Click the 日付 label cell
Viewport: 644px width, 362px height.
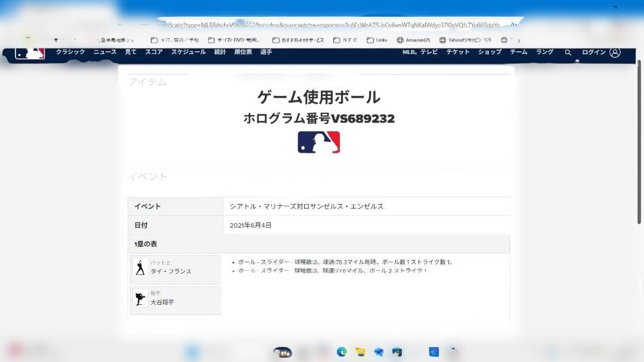pos(176,225)
